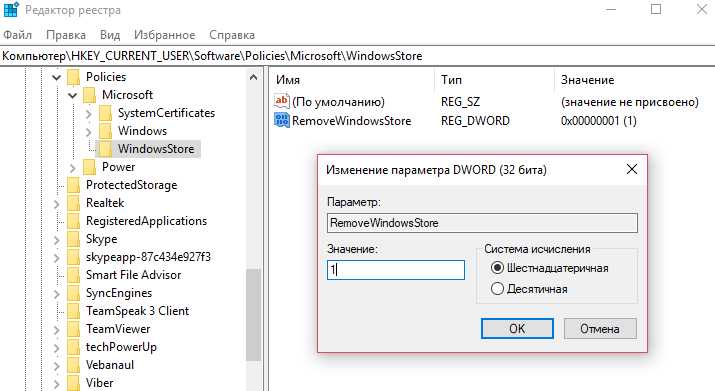715x391 pixels.
Task: Select the Smart File Advisor key name
Action: point(134,275)
